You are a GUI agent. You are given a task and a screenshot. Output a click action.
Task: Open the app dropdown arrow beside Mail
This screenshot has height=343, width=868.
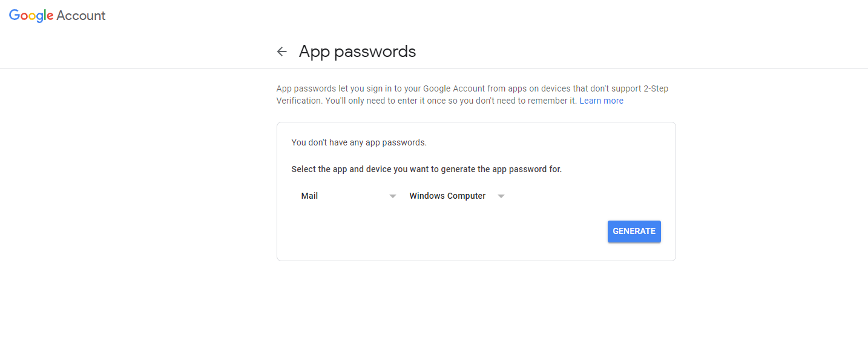(393, 196)
